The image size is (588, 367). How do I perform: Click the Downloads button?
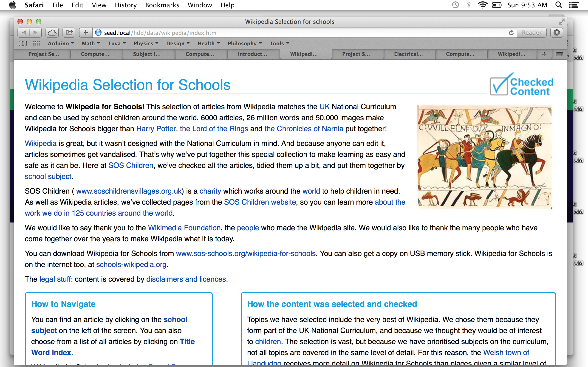pos(556,33)
